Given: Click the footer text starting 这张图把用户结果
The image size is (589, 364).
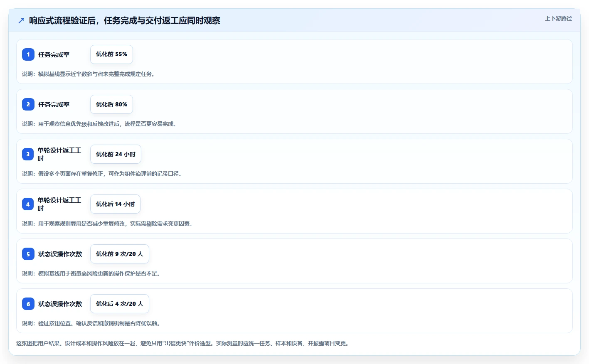Looking at the screenshot, I should click(x=183, y=343).
